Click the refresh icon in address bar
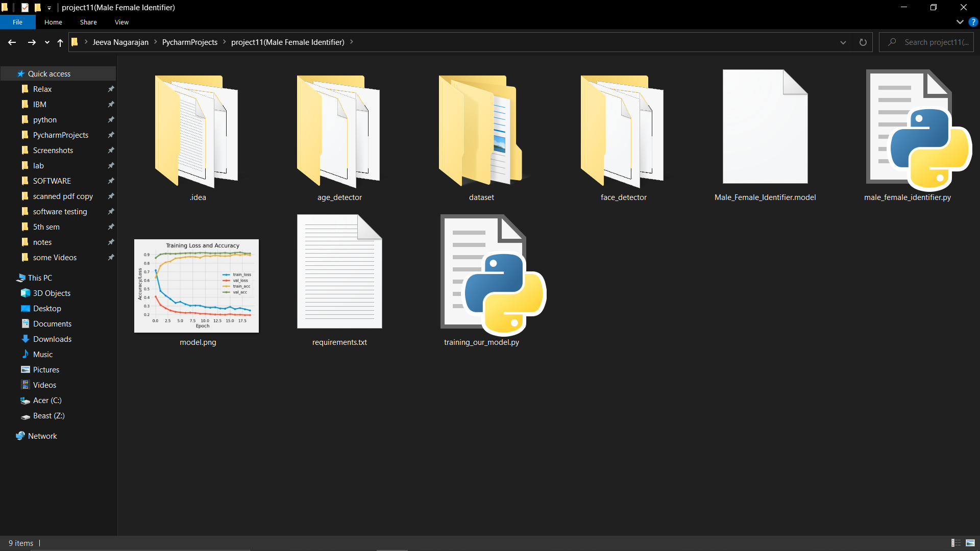980x551 pixels. 863,42
